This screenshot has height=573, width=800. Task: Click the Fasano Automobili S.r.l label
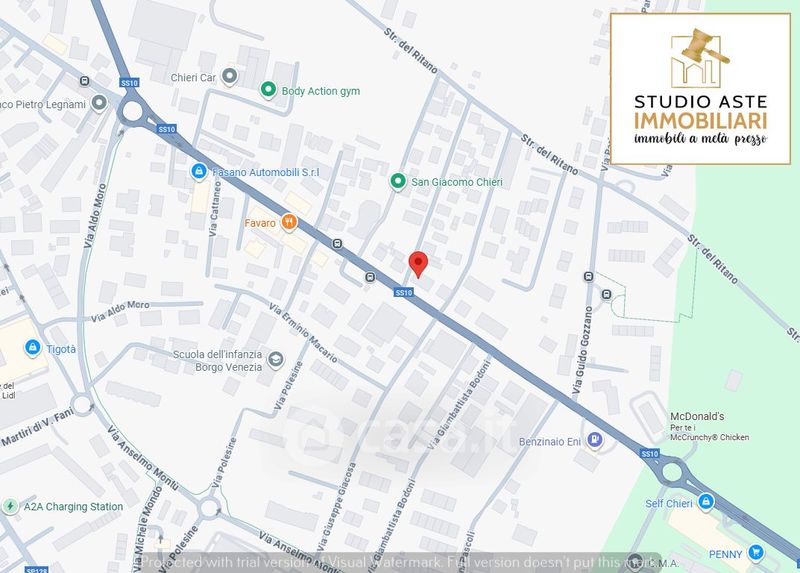(266, 172)
